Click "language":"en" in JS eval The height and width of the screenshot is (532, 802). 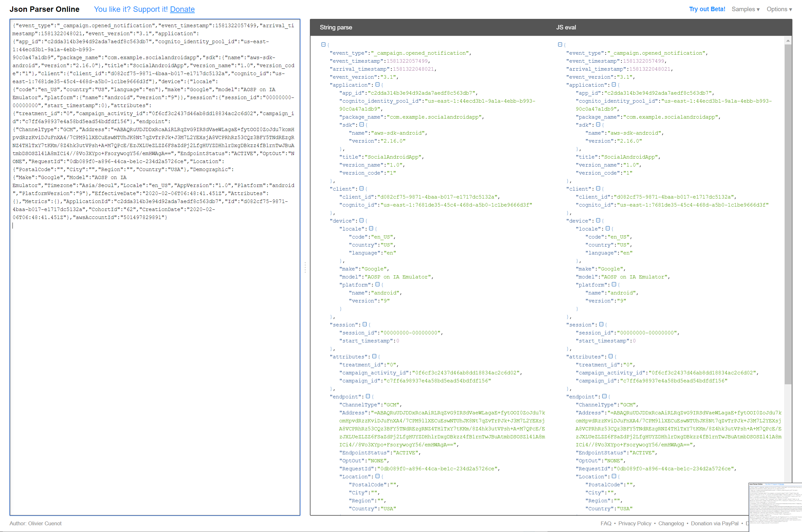(x=609, y=253)
